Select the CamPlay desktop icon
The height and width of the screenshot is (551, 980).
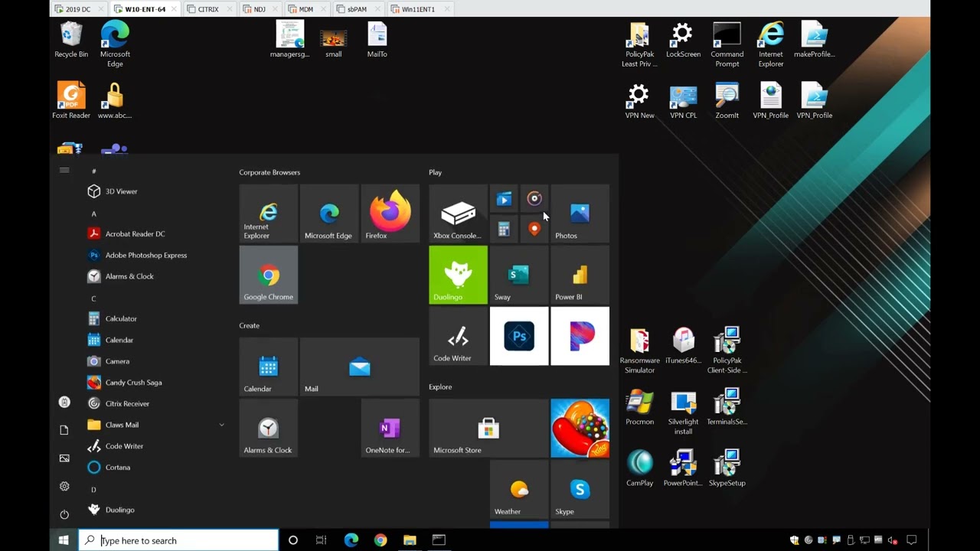click(639, 468)
